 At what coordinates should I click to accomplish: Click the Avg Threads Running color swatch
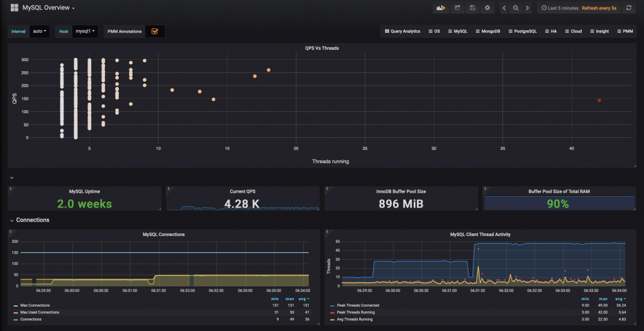click(x=333, y=319)
